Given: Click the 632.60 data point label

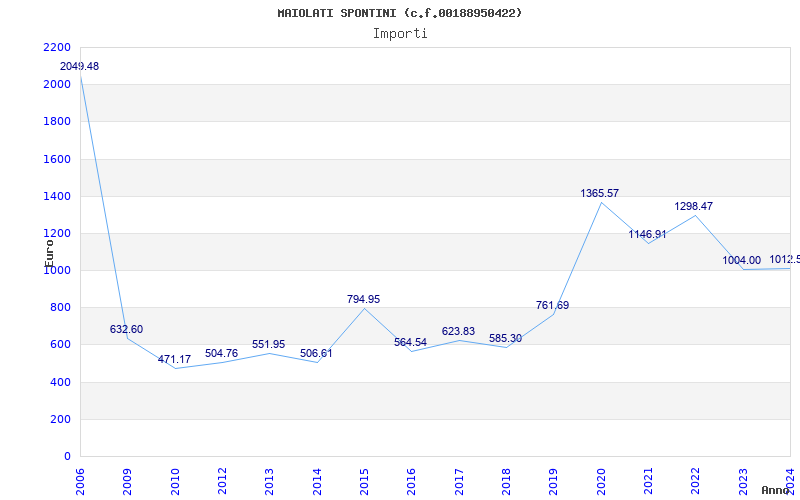Looking at the screenshot, I should click(x=126, y=329).
